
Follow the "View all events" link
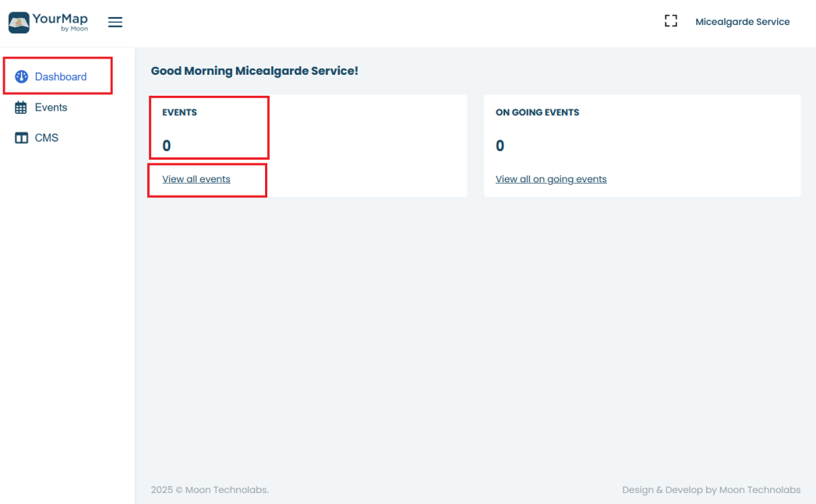pos(196,179)
